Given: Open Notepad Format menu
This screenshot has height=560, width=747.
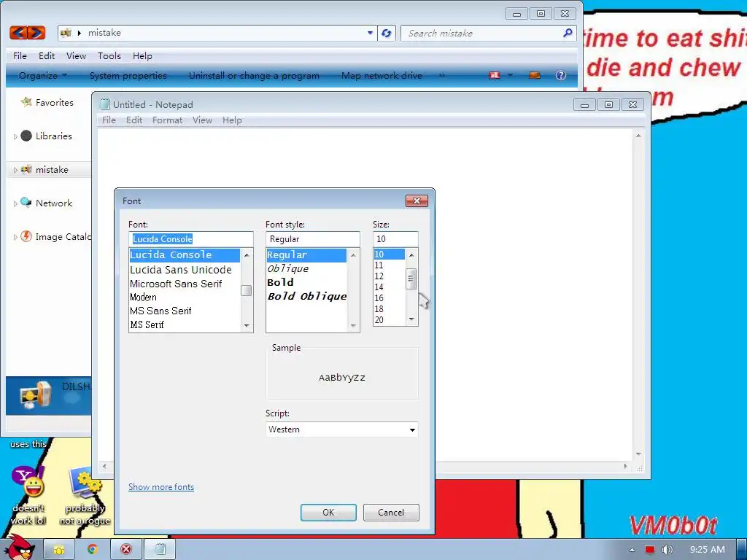Looking at the screenshot, I should 167,120.
